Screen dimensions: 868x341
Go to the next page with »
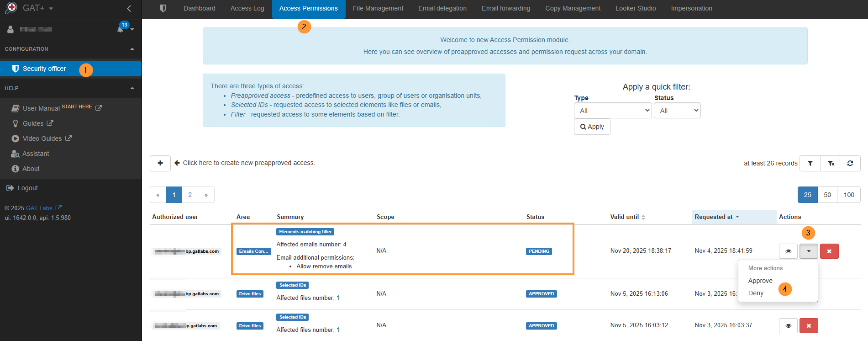[x=206, y=195]
